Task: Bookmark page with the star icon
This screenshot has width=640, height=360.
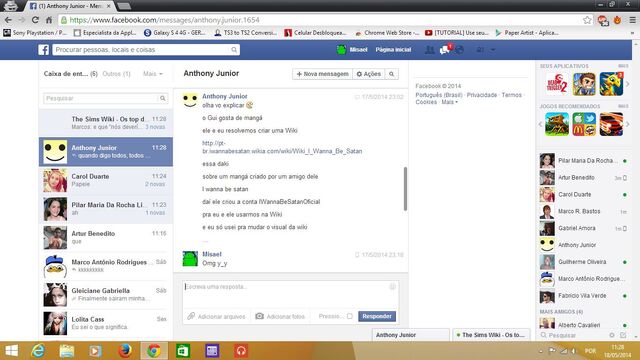Action: (587, 20)
